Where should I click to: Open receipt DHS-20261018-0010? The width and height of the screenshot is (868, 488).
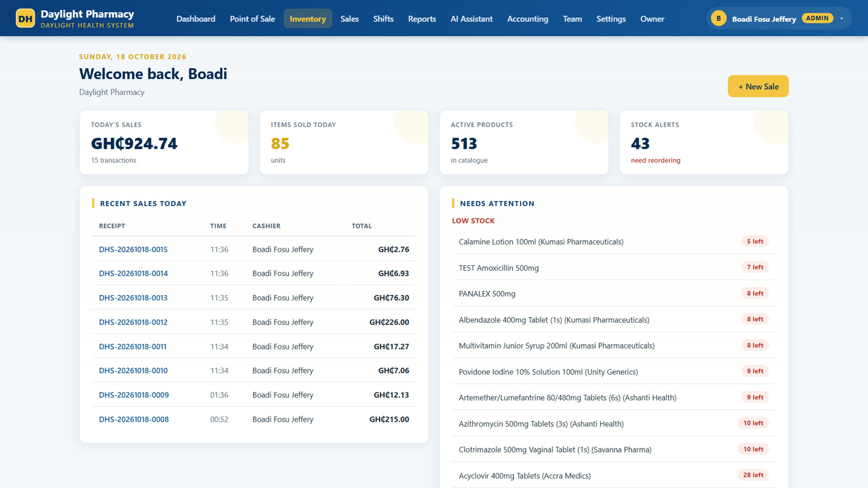coord(133,370)
